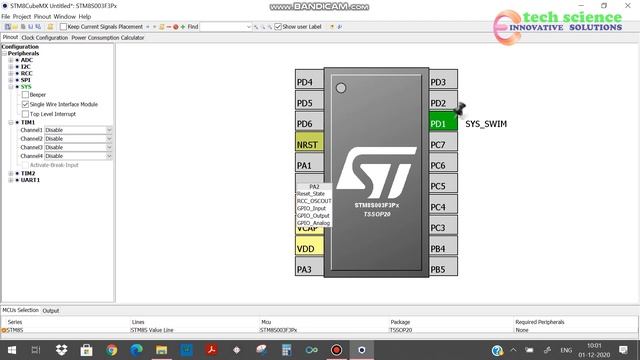Open the Find combo box in the toolbar
This screenshot has height=360, width=640.
[x=226, y=27]
